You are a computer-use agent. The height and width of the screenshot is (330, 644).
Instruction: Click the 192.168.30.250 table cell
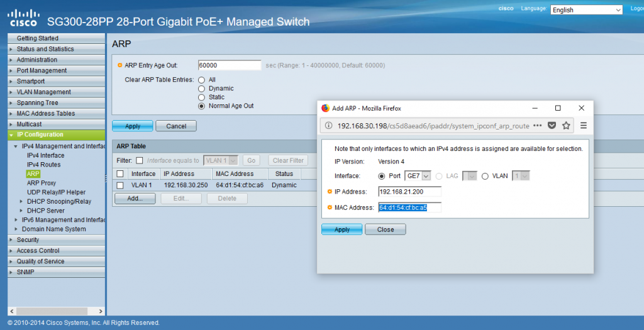[x=186, y=185]
